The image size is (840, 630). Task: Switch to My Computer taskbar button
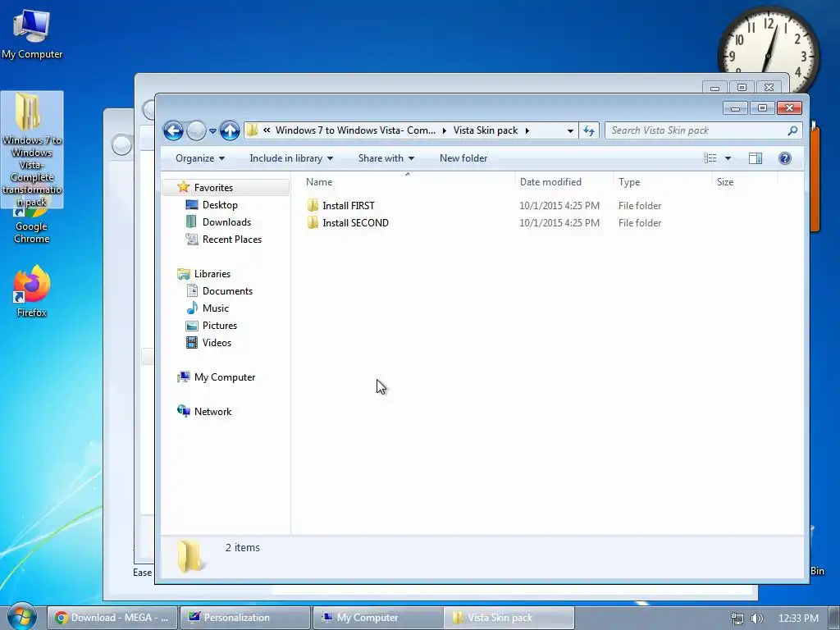(377, 618)
